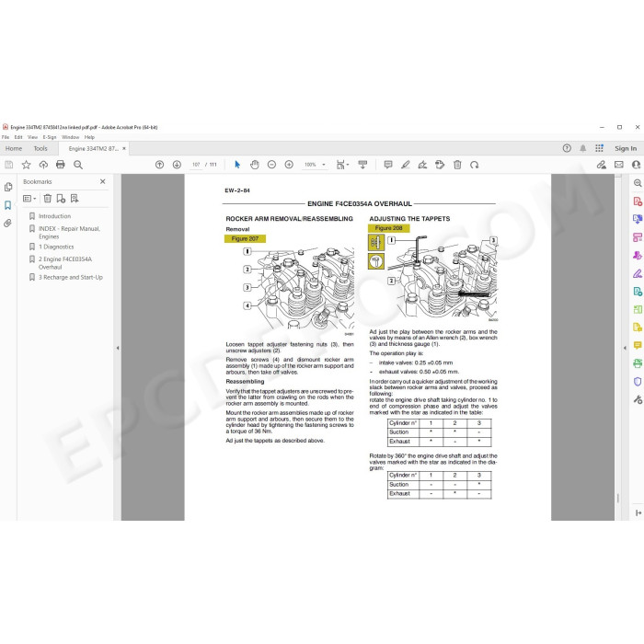This screenshot has height=644, width=644.
Task: Open the View menu
Action: pos(32,137)
